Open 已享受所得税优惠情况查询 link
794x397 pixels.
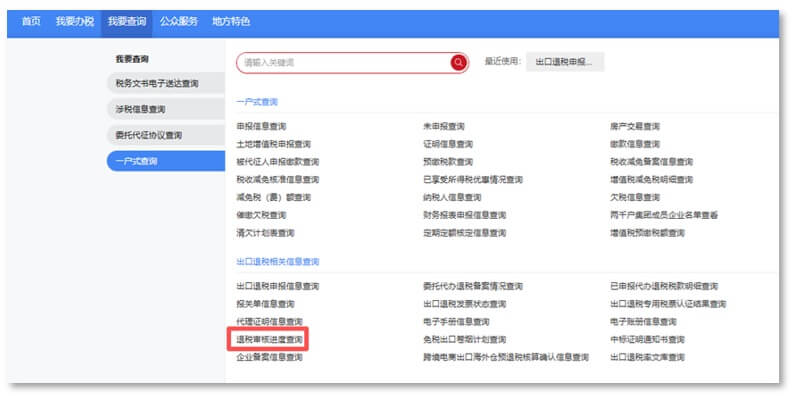473,180
